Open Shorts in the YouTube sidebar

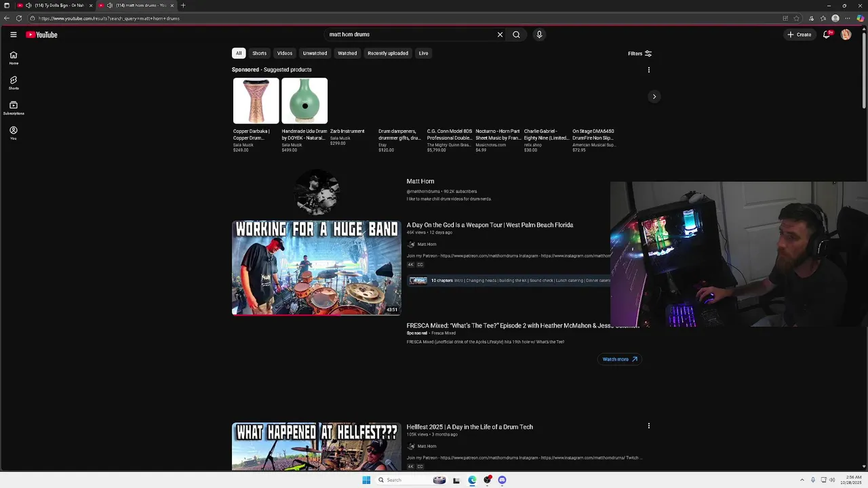[x=14, y=83]
